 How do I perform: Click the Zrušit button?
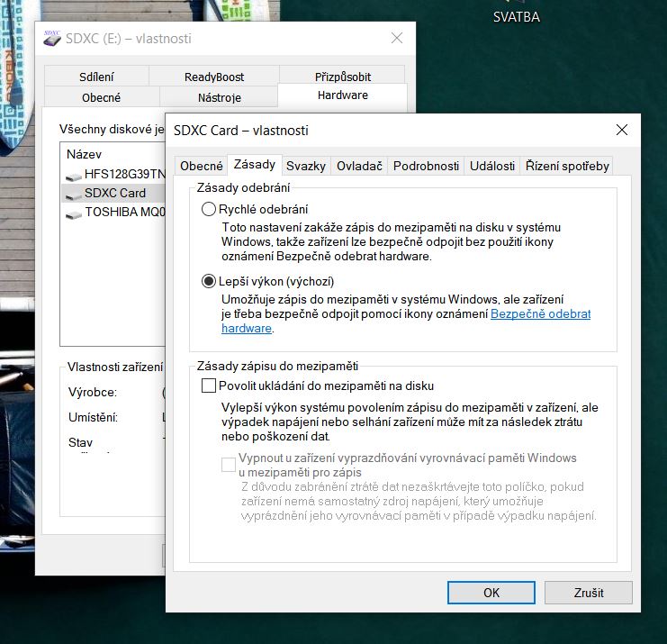(589, 593)
